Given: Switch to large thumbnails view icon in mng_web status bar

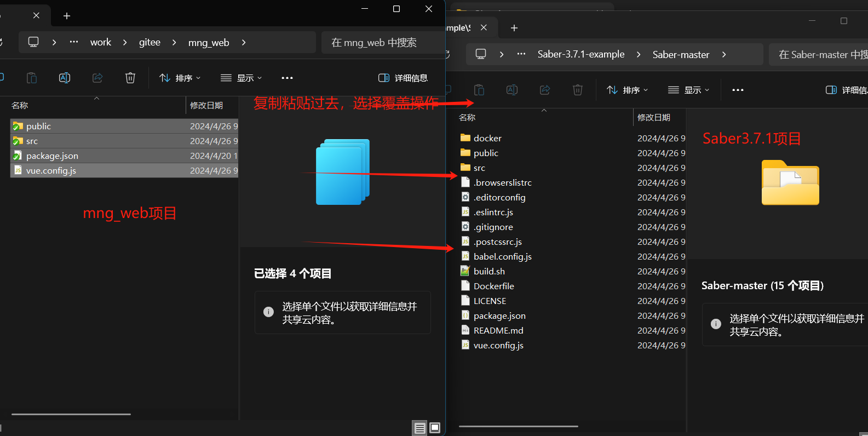Looking at the screenshot, I should [x=435, y=428].
